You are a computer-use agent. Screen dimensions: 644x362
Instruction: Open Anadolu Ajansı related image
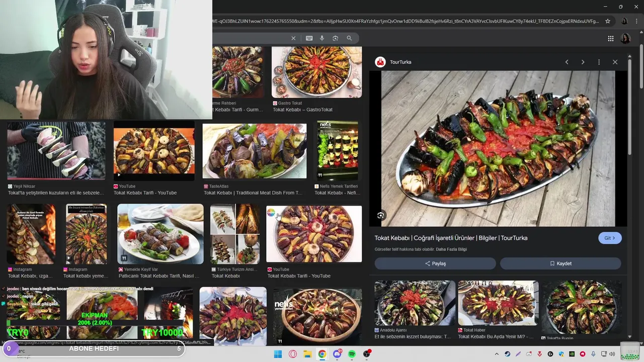pyautogui.click(x=415, y=303)
